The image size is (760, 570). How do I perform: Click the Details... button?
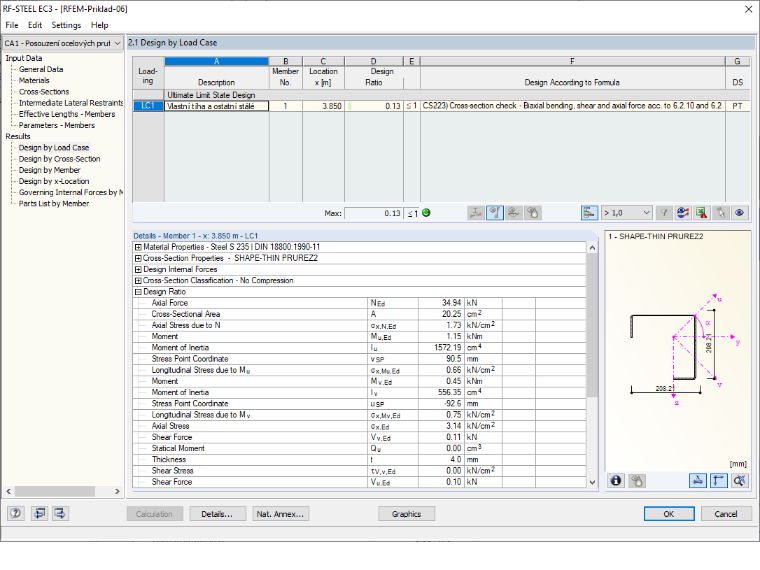pos(217,514)
